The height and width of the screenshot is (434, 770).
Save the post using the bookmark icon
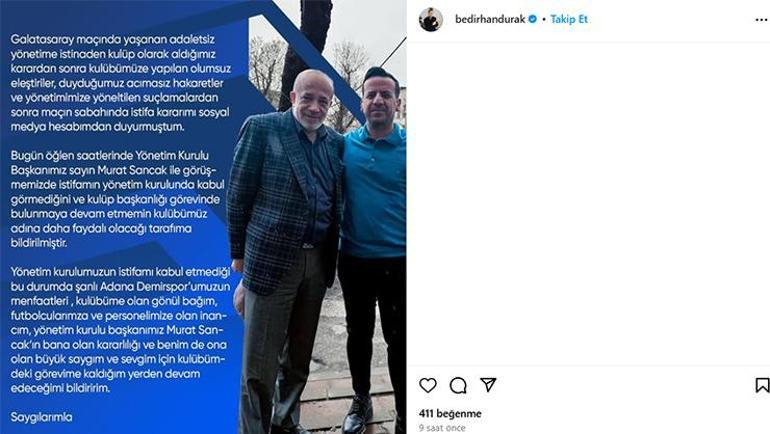(762, 385)
